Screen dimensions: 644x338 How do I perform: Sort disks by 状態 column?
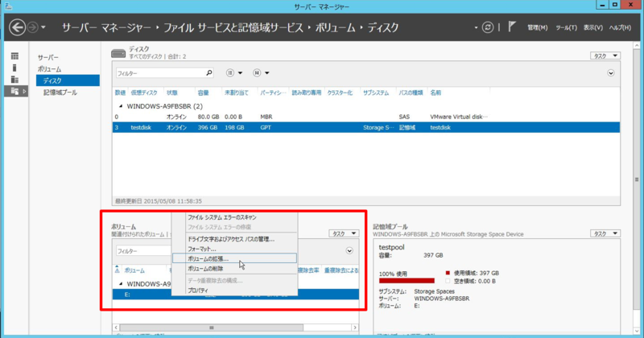(172, 93)
